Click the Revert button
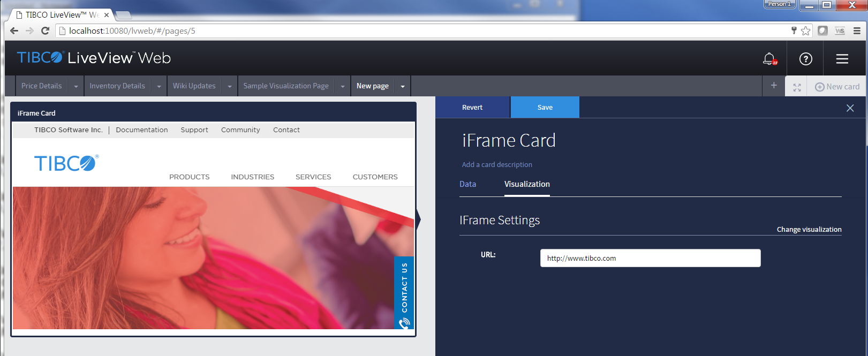 [472, 108]
